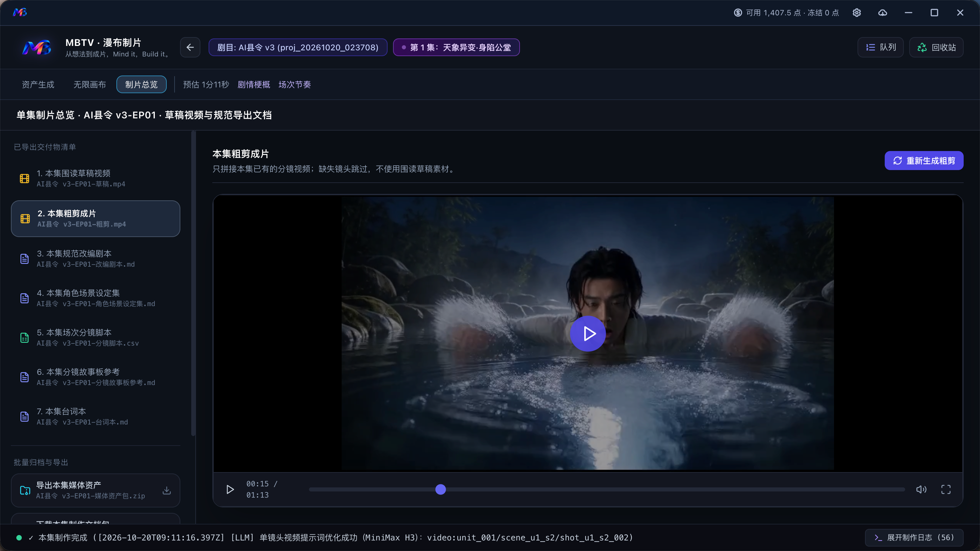Switch to the 无限画布 tab

pos(90,84)
